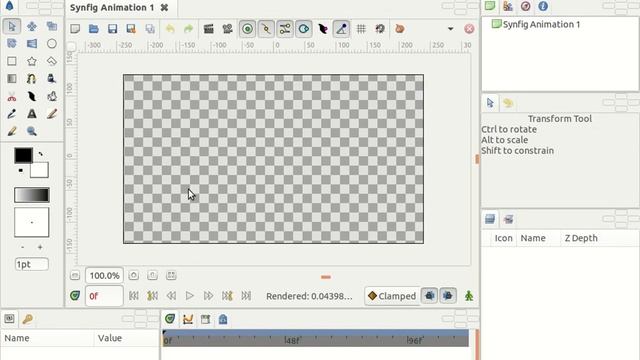640x360 pixels.
Task: Toggle vertex handles display
Action: coord(266,29)
